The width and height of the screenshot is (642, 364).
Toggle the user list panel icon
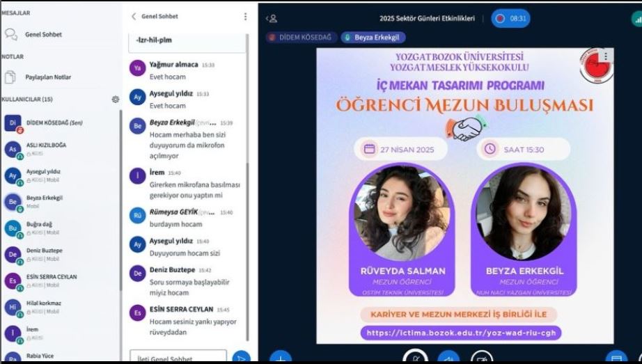coord(272,18)
